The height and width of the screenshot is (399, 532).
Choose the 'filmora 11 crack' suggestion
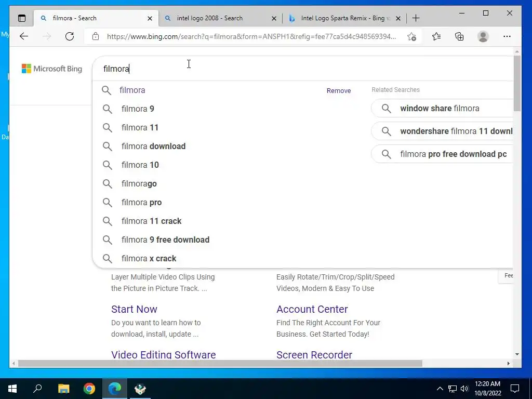pos(151,221)
